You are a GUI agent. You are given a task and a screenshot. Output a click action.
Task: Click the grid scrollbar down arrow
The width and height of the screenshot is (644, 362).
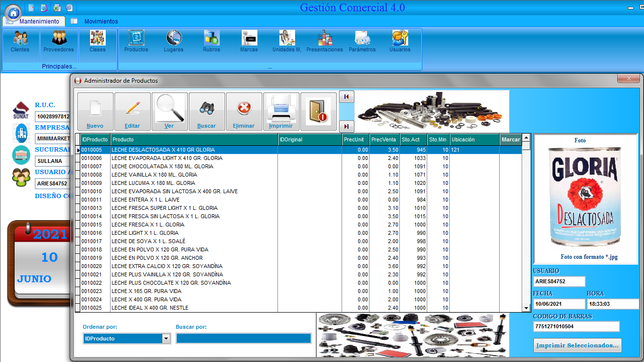pos(526,308)
